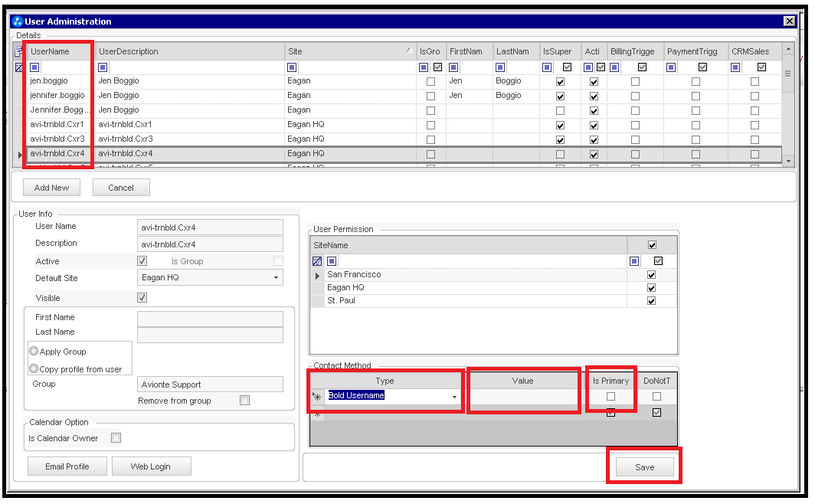
Task: Uncheck the Eagan HQ site permission checkbox
Action: (x=651, y=288)
